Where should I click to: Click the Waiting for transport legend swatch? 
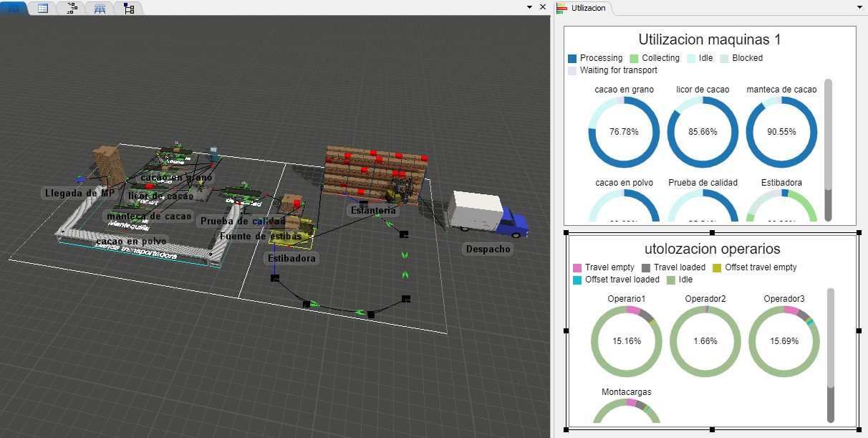point(572,70)
